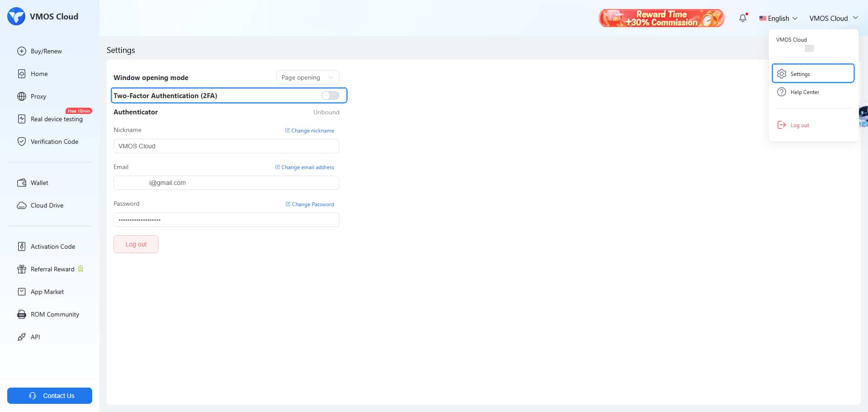Image resolution: width=868 pixels, height=412 pixels.
Task: Click the Change email address edit icon
Action: 278,167
